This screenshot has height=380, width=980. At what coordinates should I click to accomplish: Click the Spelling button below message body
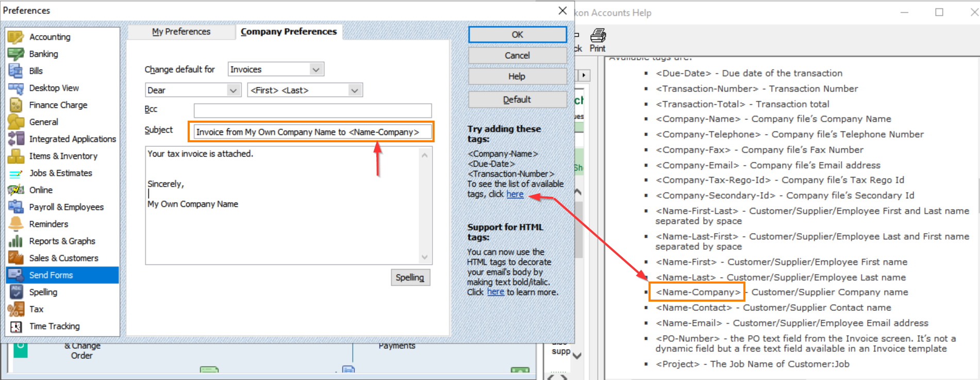point(410,277)
